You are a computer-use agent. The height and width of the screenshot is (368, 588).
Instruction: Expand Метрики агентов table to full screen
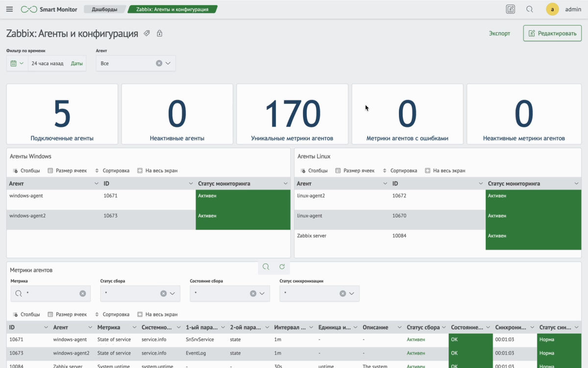click(x=157, y=315)
